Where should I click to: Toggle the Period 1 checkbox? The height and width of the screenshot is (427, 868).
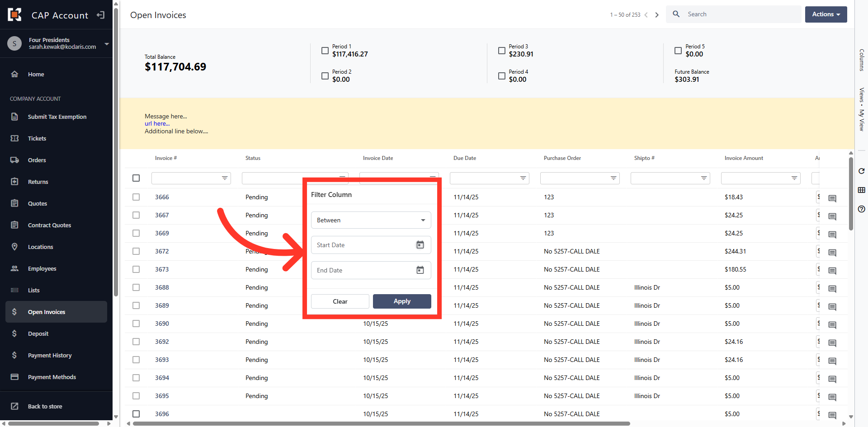325,51
